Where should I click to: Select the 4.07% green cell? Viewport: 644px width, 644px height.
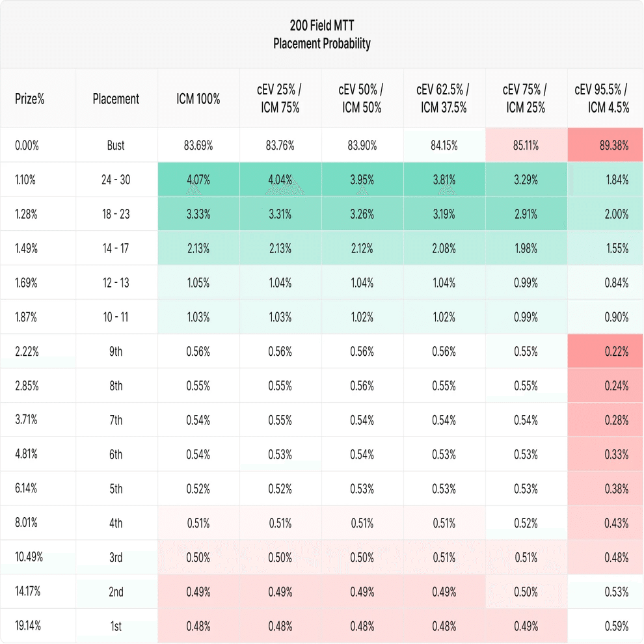198,180
